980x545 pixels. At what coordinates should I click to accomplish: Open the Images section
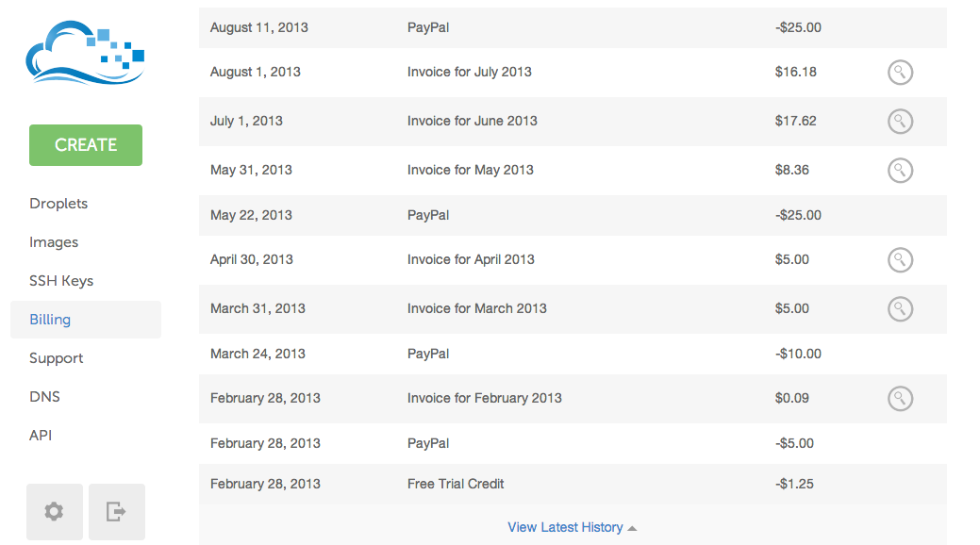[x=54, y=242]
